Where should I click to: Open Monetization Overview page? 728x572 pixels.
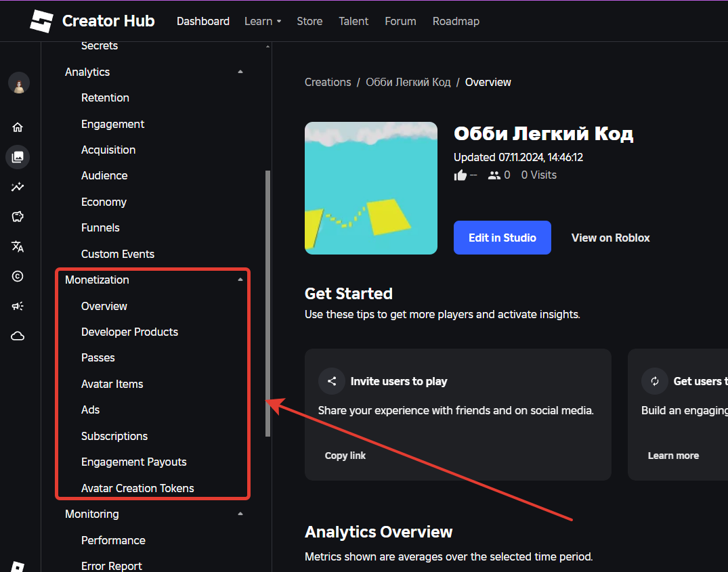pos(104,306)
